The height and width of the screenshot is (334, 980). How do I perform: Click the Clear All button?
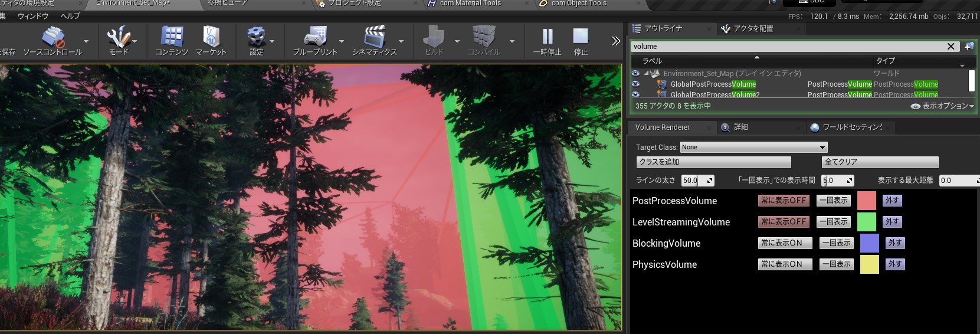(x=879, y=162)
